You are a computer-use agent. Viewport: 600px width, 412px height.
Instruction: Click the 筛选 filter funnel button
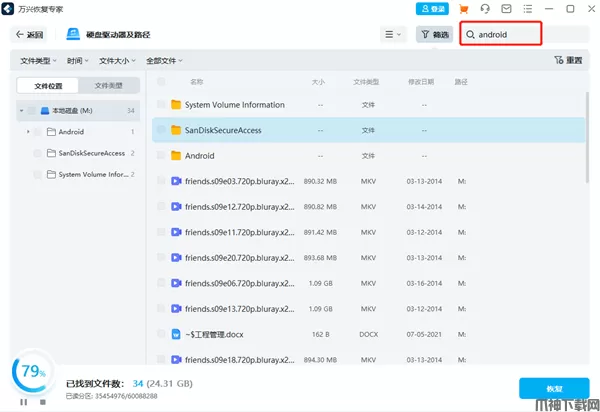434,34
